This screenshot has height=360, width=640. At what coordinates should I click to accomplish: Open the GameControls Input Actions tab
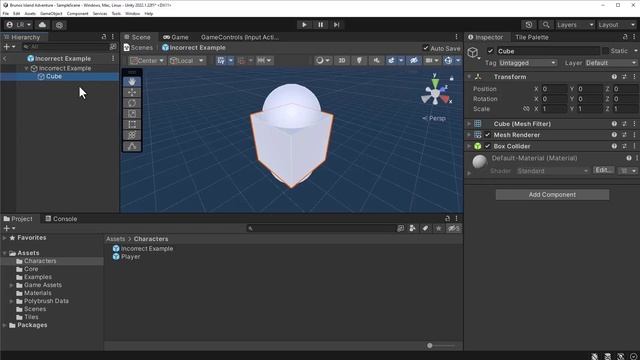(239, 37)
